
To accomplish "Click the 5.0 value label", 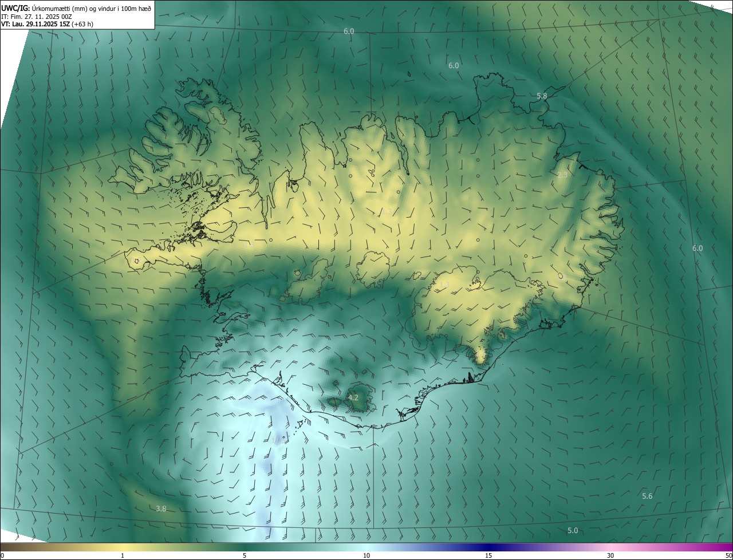I will [x=573, y=531].
